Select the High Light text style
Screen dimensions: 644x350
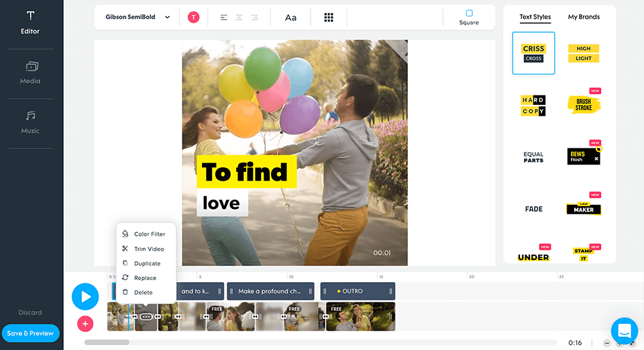point(584,53)
